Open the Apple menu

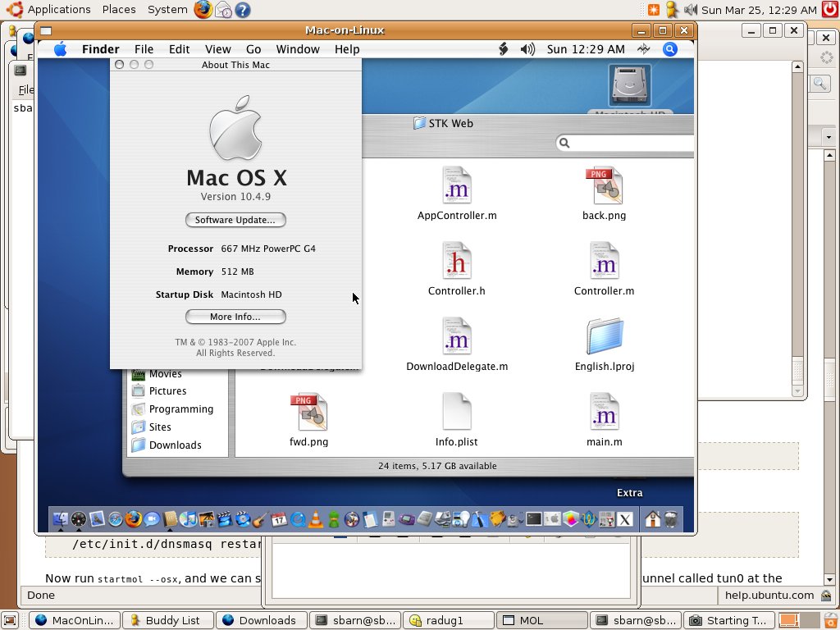coord(61,49)
